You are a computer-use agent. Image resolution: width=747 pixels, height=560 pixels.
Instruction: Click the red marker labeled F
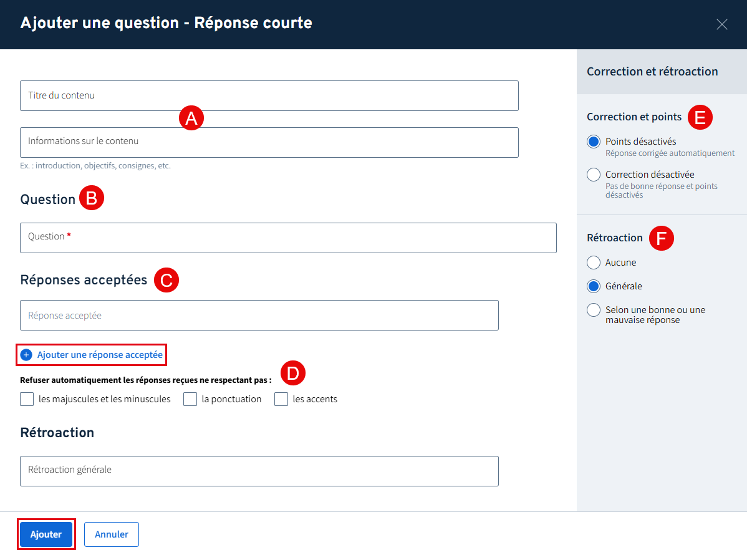[662, 238]
